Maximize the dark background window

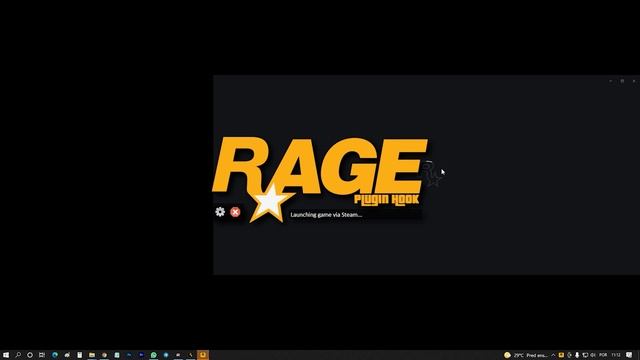click(x=622, y=81)
